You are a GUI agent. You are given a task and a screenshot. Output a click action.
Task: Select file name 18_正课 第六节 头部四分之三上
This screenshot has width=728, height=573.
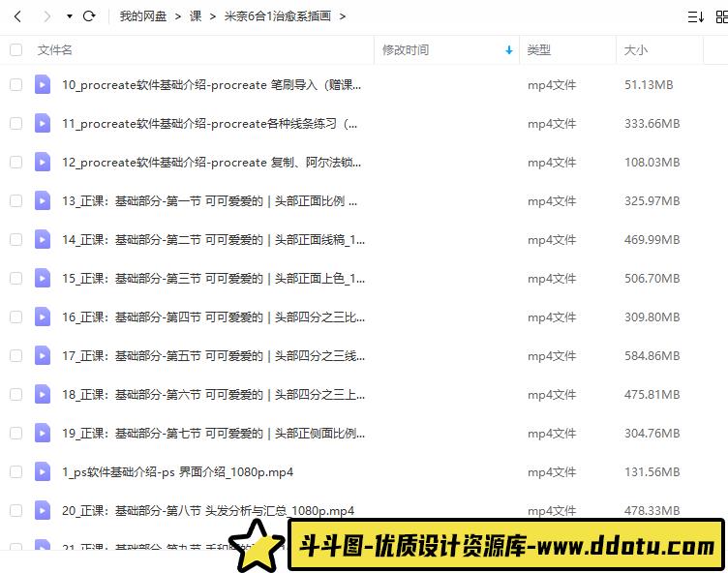(x=214, y=395)
